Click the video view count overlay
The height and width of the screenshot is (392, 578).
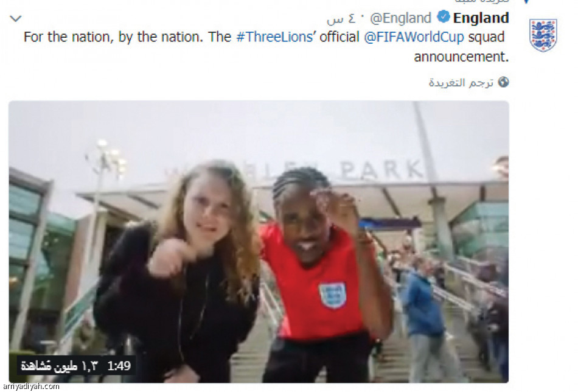point(60,366)
